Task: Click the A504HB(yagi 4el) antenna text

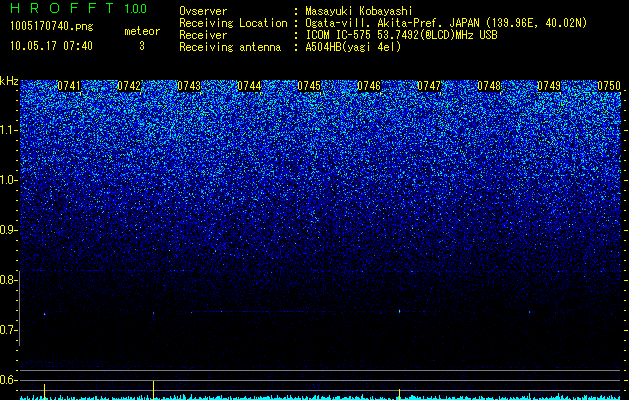Action: pos(353,47)
